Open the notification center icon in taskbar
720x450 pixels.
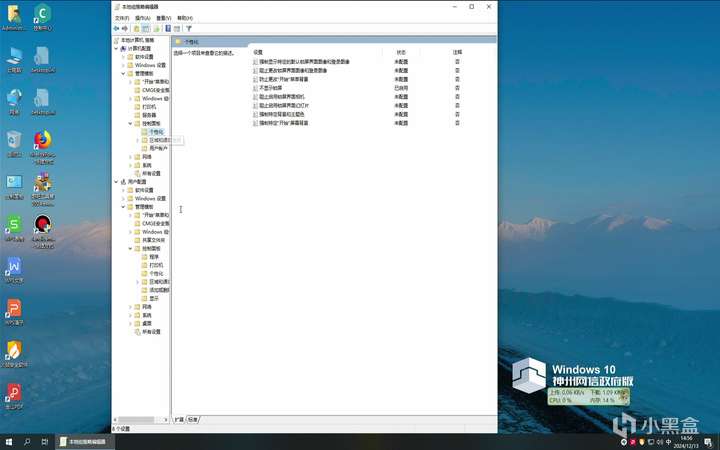[709, 442]
